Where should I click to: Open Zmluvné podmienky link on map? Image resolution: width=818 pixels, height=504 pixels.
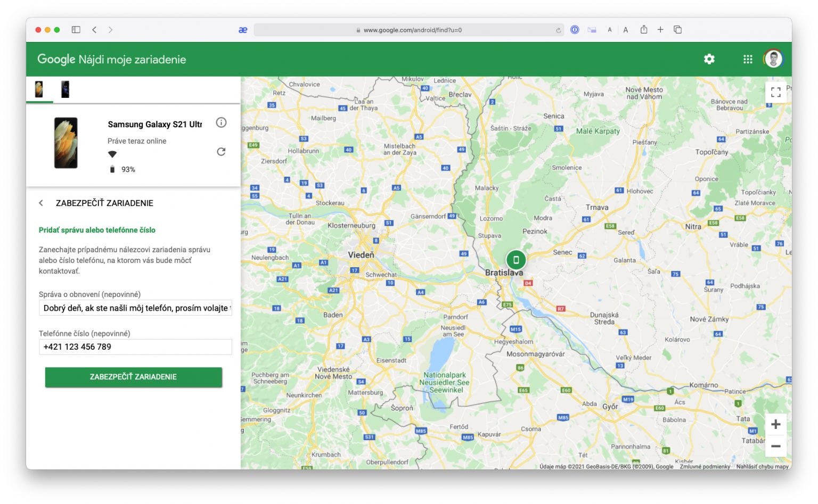(x=705, y=467)
